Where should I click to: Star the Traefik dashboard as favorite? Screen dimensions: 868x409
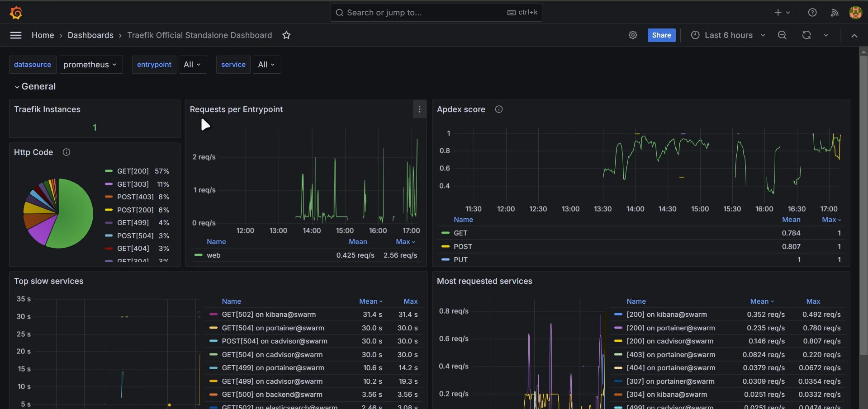coord(286,35)
